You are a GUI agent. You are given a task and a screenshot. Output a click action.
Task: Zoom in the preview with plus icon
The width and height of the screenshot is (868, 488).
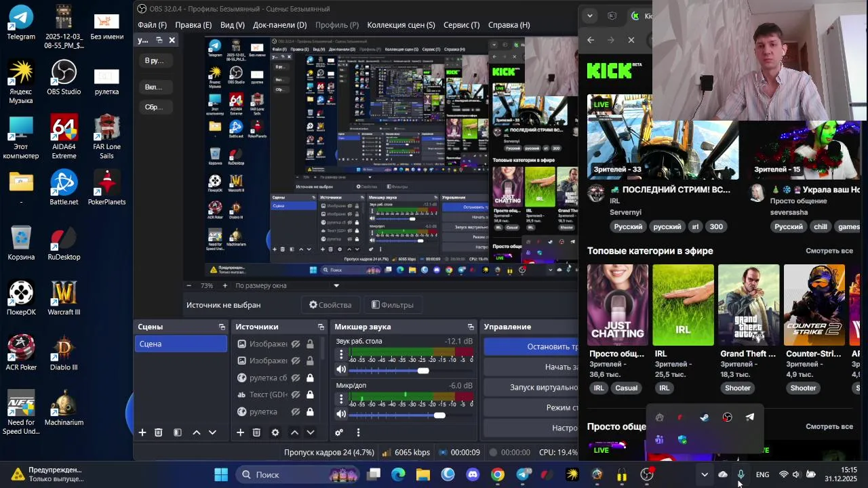click(224, 285)
